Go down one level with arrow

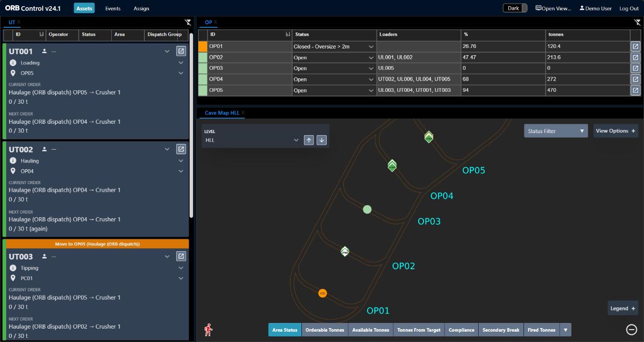tap(321, 140)
